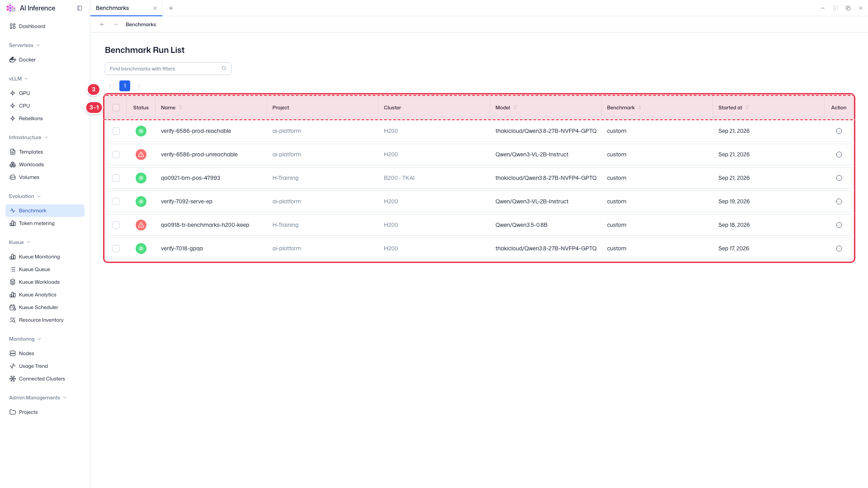Screen dimensions: 868x488
Task: Click the H-Training project in qa0921-bm-pos-47993 row
Action: click(285, 178)
